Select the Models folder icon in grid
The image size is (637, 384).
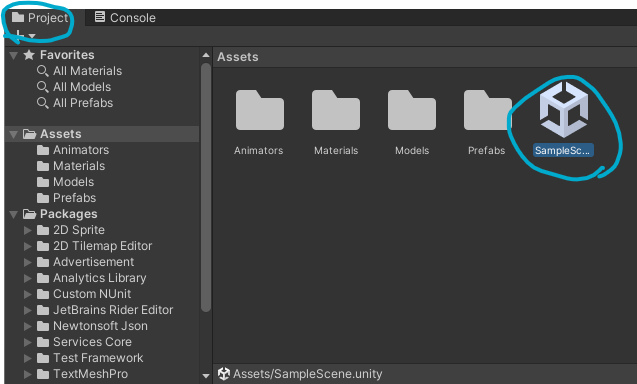tap(412, 110)
